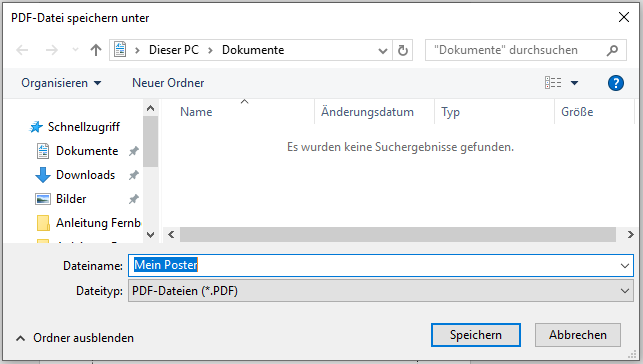Open Dokumente in the navigation pane
643x364 pixels.
87,151
